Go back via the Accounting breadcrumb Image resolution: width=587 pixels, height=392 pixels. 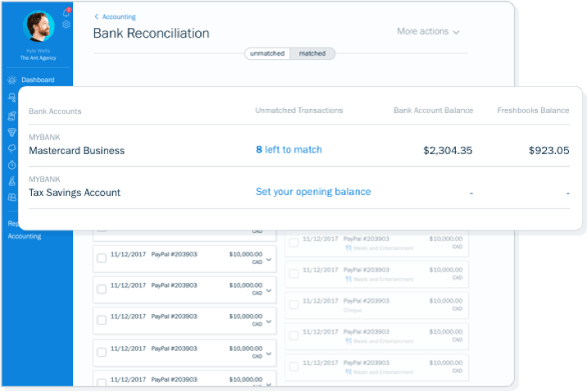coord(115,16)
